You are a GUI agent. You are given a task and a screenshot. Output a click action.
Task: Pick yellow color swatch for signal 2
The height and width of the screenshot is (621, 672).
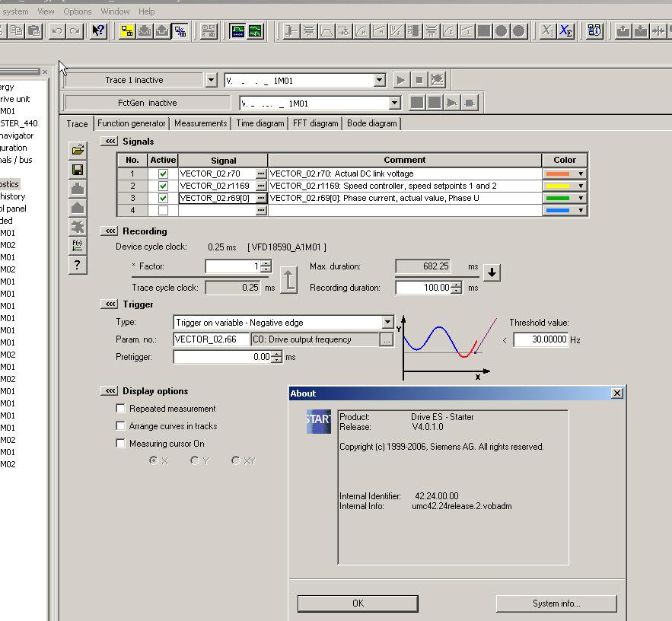point(557,186)
